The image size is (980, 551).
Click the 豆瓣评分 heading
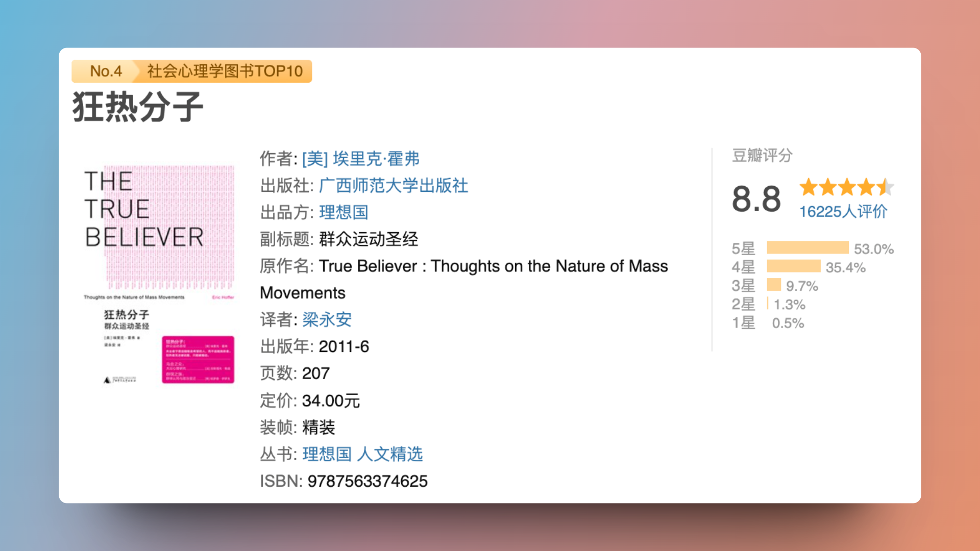762,155
